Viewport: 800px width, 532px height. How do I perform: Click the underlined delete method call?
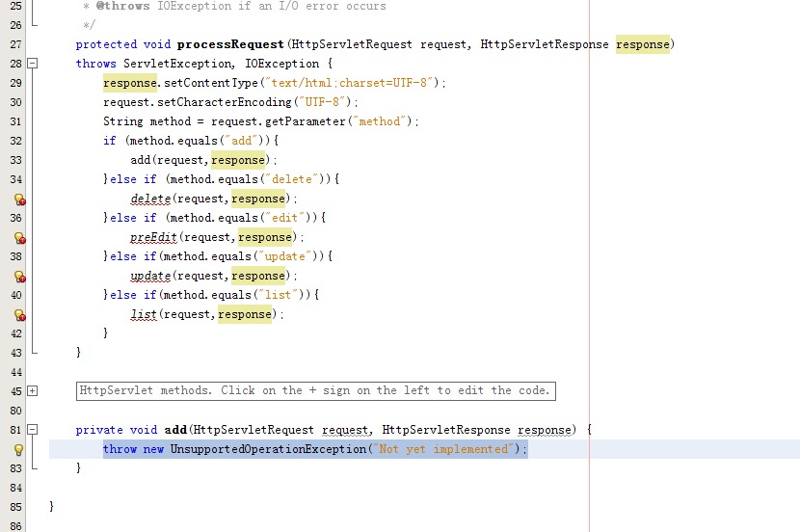click(150, 199)
